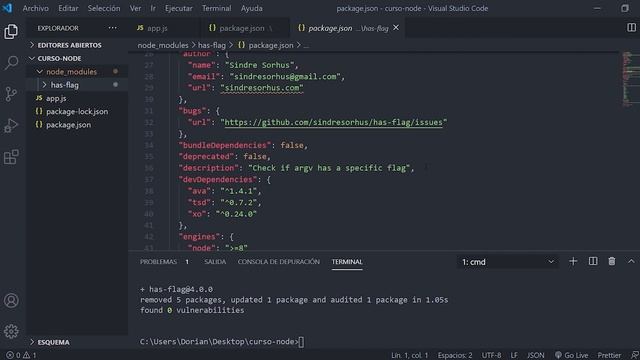Click package.json in the breadcrumb
The width and height of the screenshot is (640, 360).
coord(271,45)
